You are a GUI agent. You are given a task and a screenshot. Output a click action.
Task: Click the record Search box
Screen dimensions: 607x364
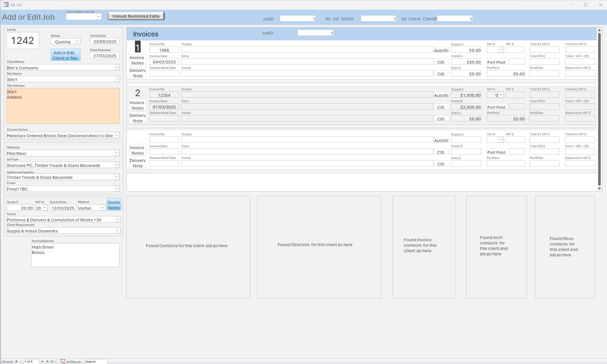pyautogui.click(x=96, y=361)
